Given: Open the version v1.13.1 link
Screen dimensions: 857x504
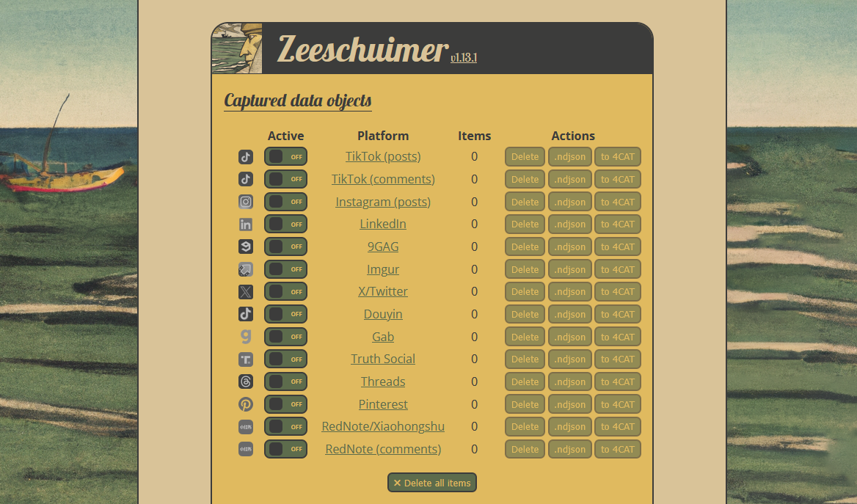Looking at the screenshot, I should coord(464,58).
